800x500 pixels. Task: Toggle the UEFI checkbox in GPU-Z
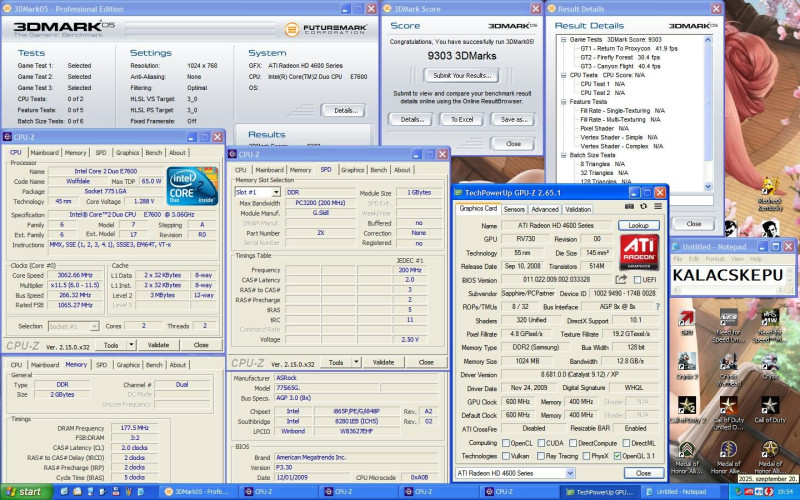click(638, 281)
